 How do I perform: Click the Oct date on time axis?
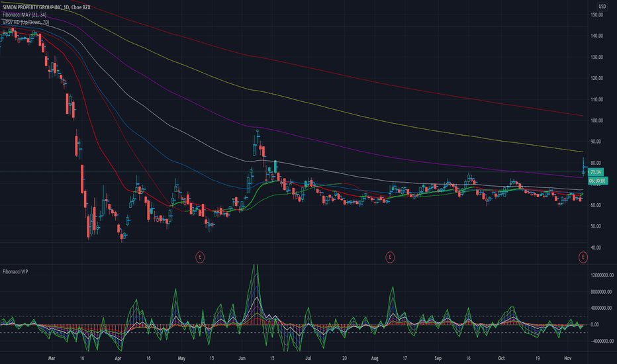click(501, 359)
